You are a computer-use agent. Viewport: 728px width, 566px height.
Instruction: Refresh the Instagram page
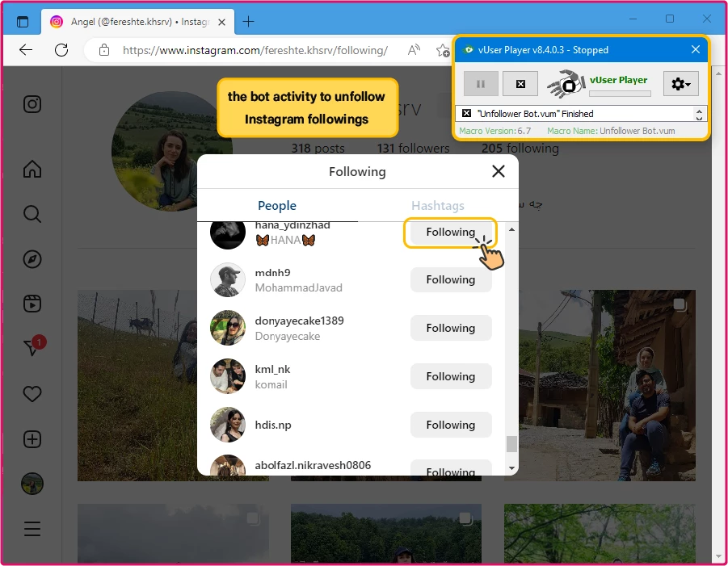(61, 49)
